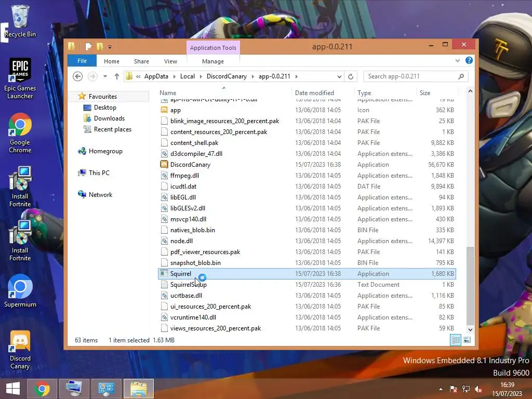
Task: Open address bar history dropdown
Action: tap(339, 77)
